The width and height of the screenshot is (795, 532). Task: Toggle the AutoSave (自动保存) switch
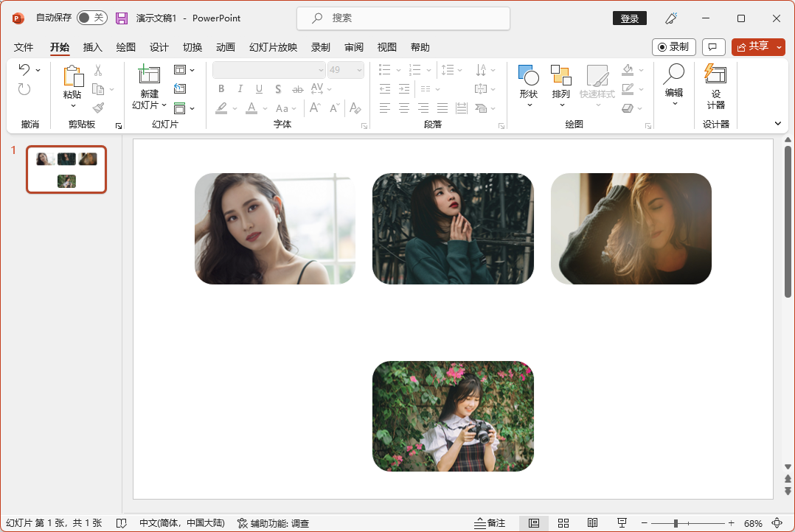(92, 18)
